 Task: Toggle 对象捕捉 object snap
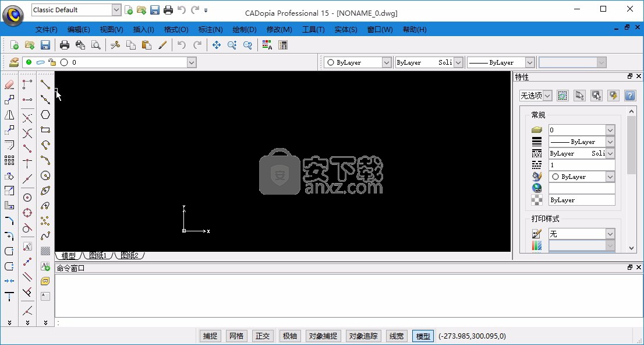coord(323,336)
